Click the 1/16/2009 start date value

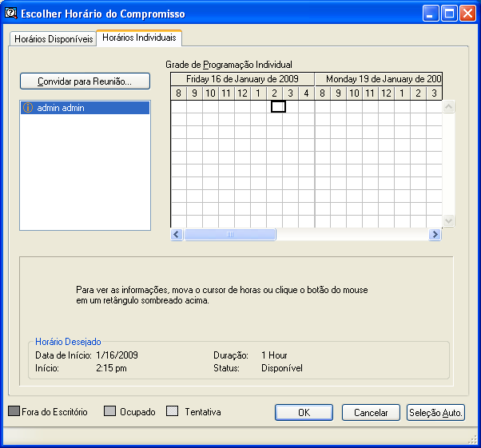[x=117, y=355]
